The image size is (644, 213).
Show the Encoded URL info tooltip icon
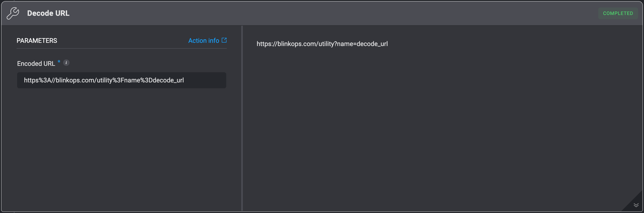click(x=66, y=63)
